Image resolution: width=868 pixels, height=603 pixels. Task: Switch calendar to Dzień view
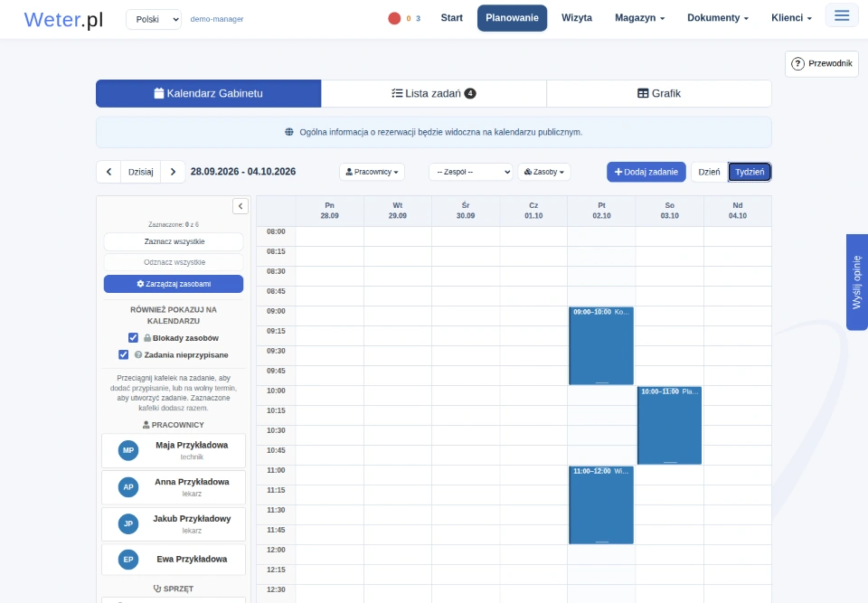(x=709, y=172)
